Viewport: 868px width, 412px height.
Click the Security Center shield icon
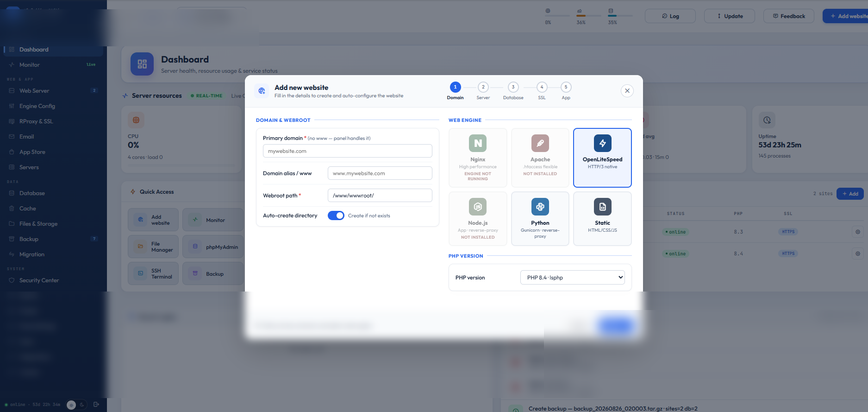click(12, 280)
